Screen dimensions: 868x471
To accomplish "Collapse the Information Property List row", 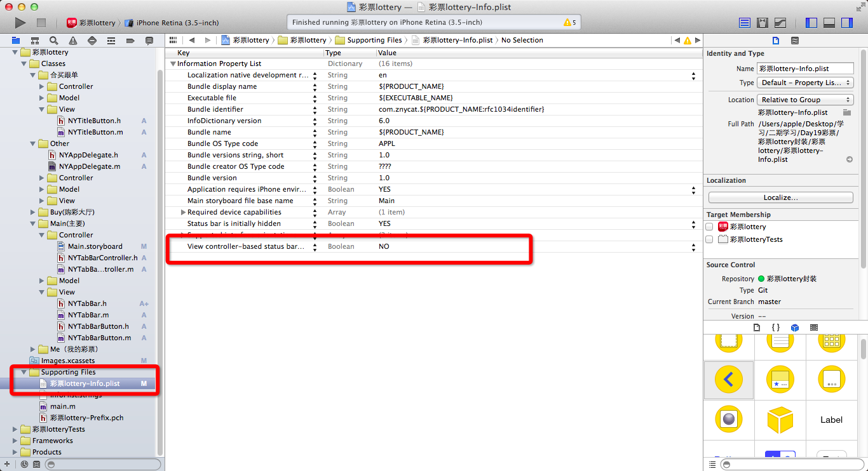I will [x=173, y=63].
